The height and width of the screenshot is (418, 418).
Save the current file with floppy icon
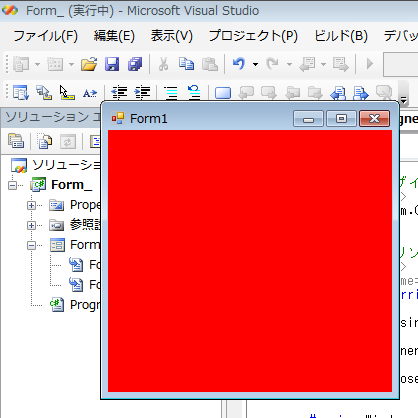click(112, 64)
